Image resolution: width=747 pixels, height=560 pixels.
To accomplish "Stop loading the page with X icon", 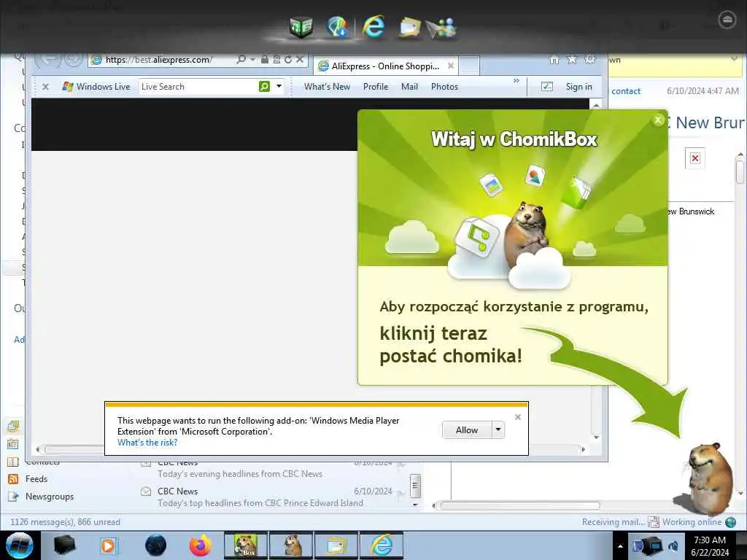I will point(300,60).
